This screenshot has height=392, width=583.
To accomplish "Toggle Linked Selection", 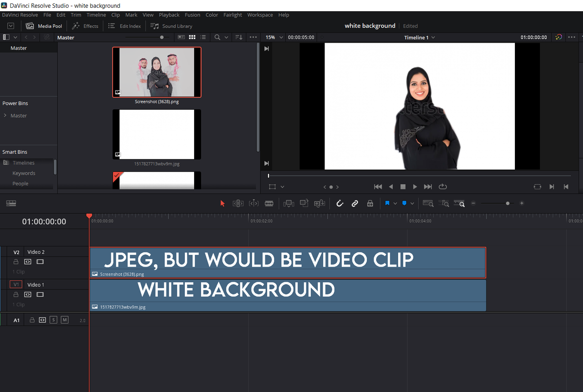I will [x=355, y=203].
